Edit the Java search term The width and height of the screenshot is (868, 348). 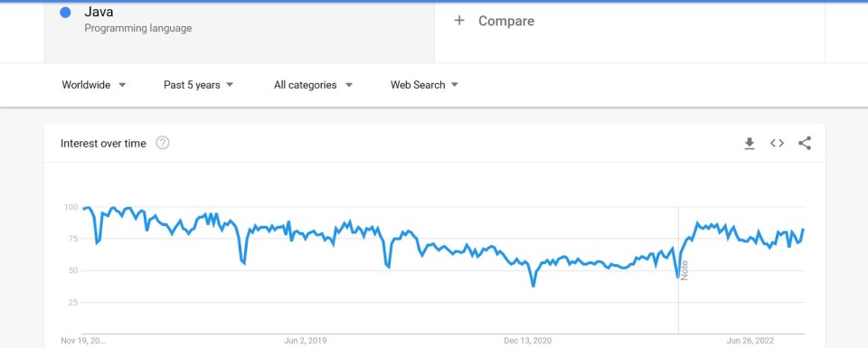[99, 12]
